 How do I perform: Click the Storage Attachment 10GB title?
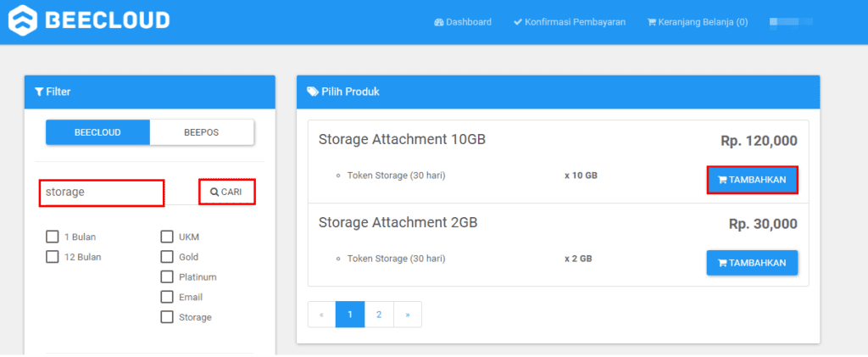click(x=402, y=139)
